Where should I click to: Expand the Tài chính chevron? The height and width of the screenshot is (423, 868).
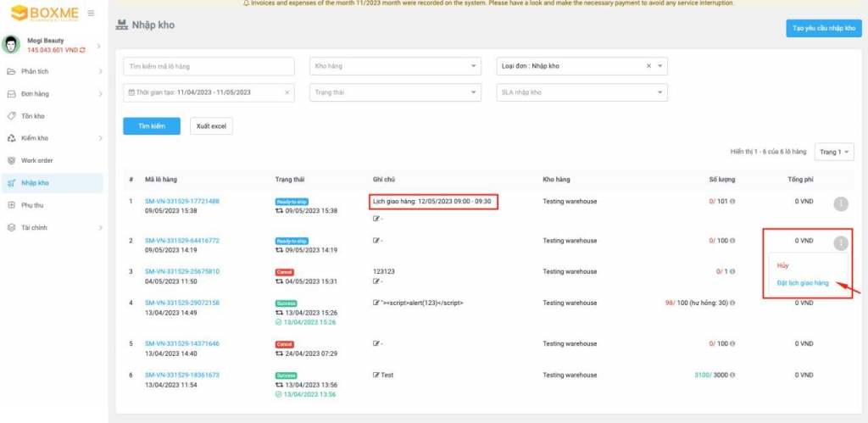coord(100,227)
